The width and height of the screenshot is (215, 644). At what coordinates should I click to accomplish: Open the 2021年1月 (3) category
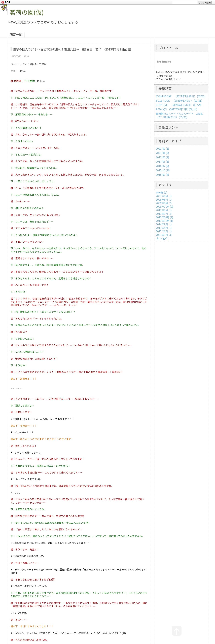click(164, 235)
